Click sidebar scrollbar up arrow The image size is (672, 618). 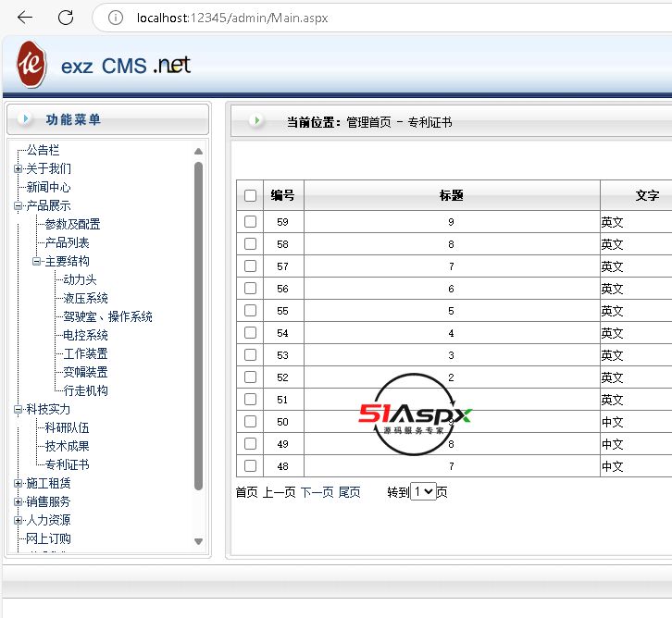[198, 151]
